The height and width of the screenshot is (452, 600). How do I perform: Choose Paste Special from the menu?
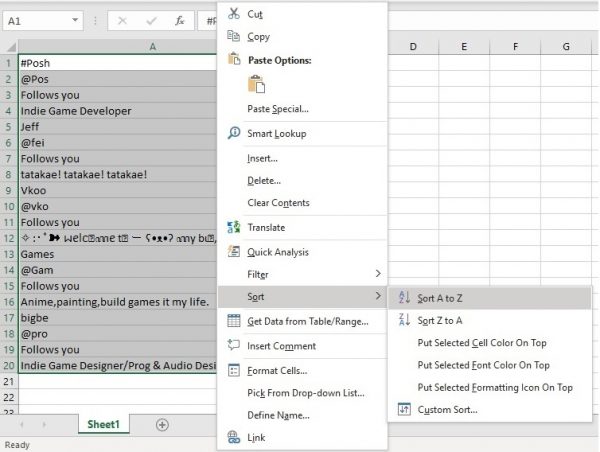277,109
